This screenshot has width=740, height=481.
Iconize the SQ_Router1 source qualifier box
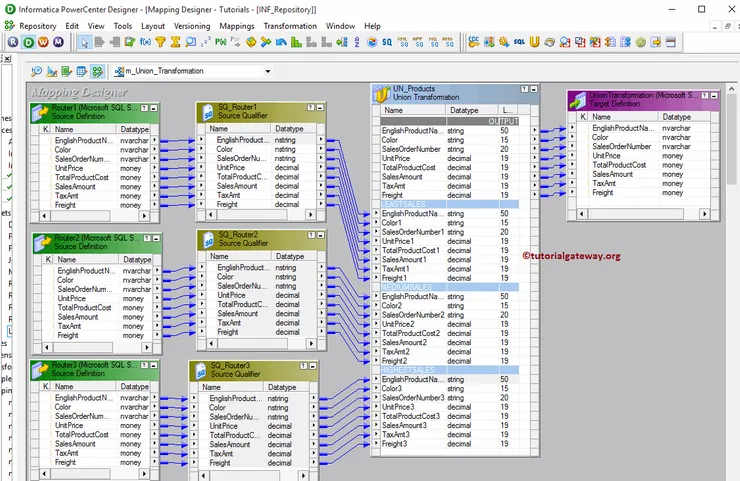pyautogui.click(x=320, y=107)
